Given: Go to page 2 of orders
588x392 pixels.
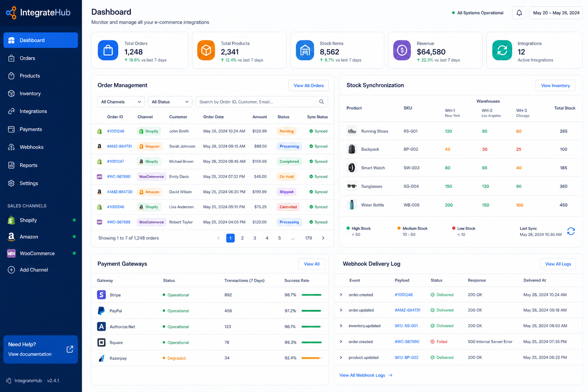Looking at the screenshot, I should point(242,238).
